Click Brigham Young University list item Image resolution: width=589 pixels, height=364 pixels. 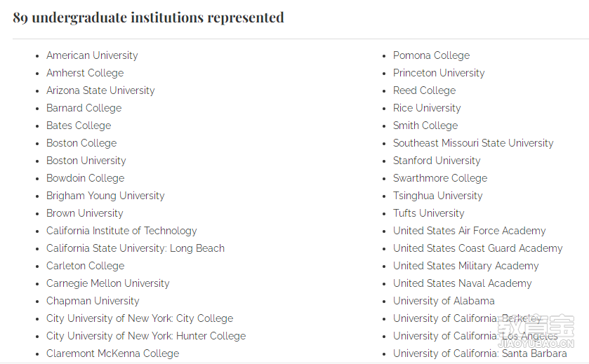click(x=105, y=196)
